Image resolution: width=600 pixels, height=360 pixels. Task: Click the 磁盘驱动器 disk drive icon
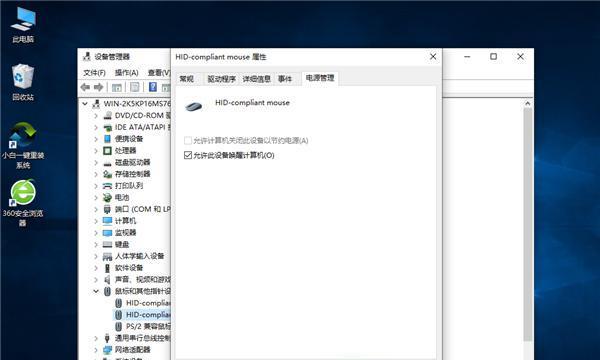(108, 163)
